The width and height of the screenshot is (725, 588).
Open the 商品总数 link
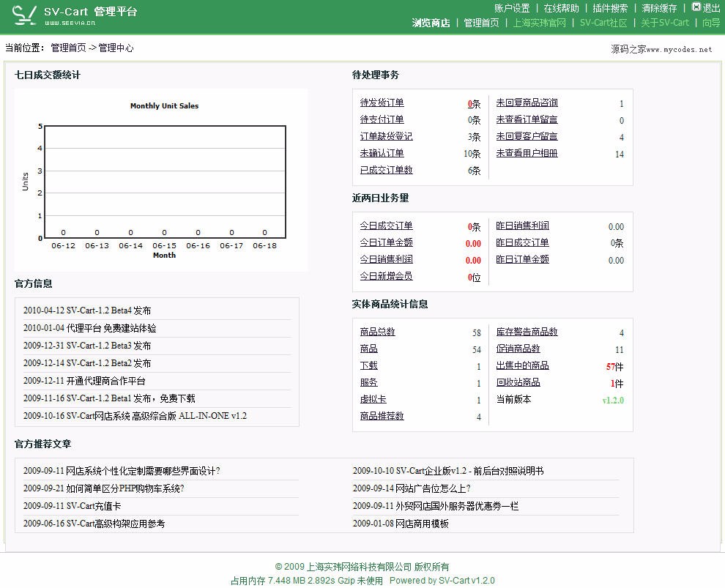378,332
